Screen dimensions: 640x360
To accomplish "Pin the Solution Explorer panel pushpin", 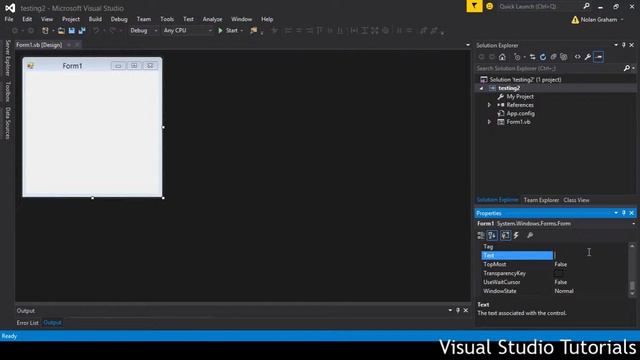I will pos(624,45).
